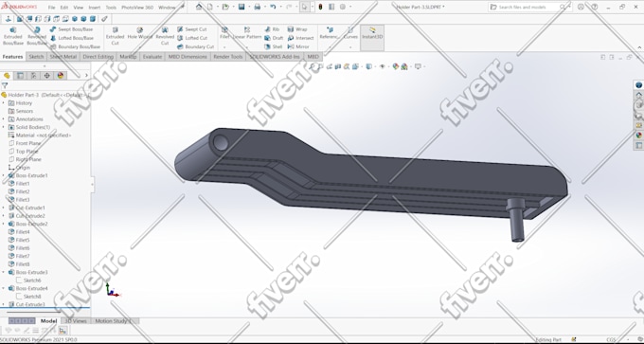The height and width of the screenshot is (344, 644).
Task: Switch to the 3D Views tab
Action: click(76, 321)
